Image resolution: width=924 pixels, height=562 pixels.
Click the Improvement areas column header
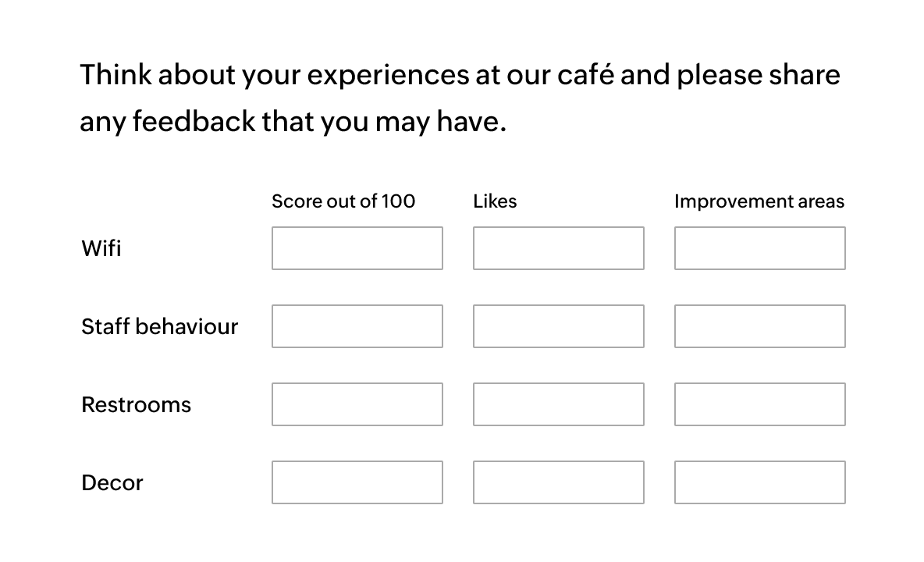[x=759, y=201]
